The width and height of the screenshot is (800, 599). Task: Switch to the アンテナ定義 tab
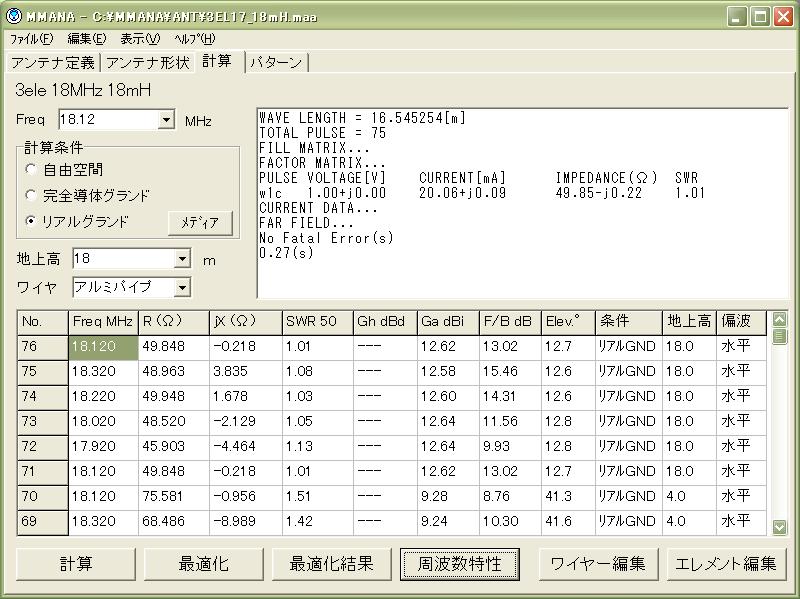point(53,63)
